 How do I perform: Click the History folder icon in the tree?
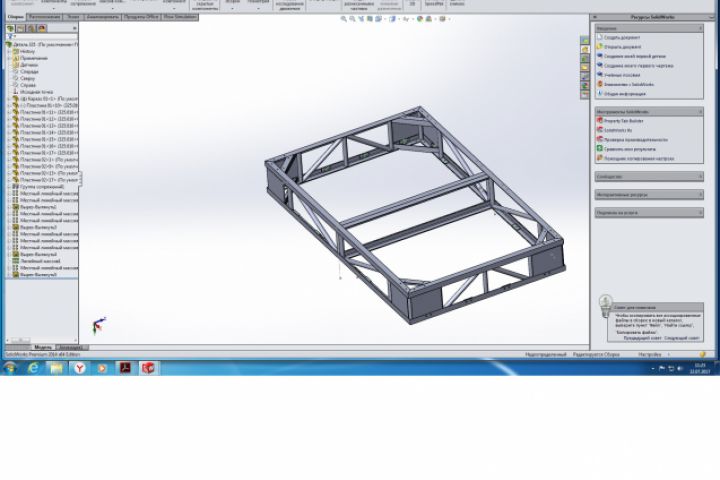(16, 51)
